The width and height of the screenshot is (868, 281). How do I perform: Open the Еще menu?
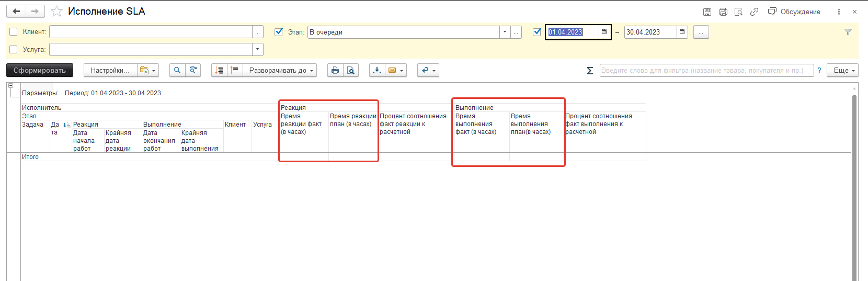click(x=842, y=70)
